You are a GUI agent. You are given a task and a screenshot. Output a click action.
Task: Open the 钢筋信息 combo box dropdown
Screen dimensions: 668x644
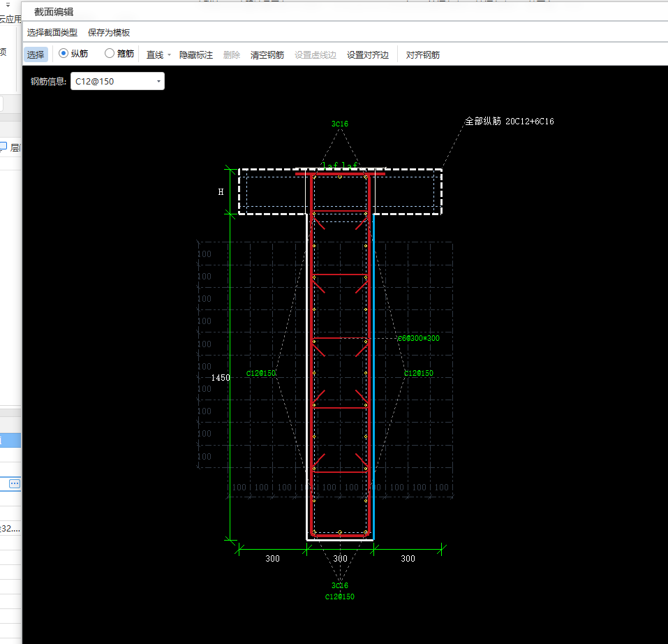click(158, 82)
